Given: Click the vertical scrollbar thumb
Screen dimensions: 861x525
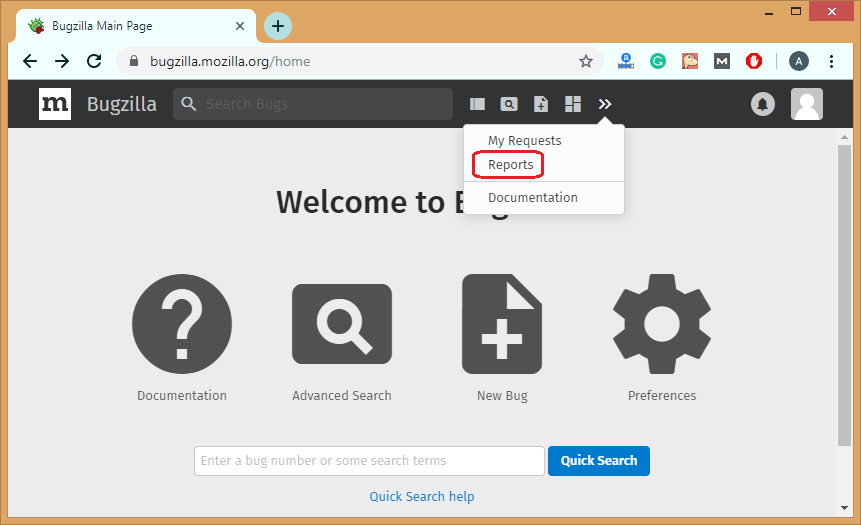Looking at the screenshot, I should click(845, 295).
